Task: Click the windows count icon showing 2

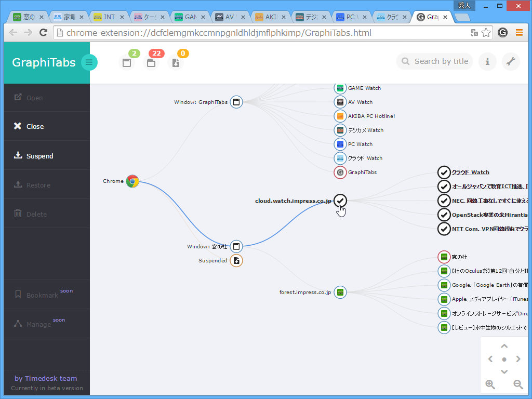Action: (127, 62)
